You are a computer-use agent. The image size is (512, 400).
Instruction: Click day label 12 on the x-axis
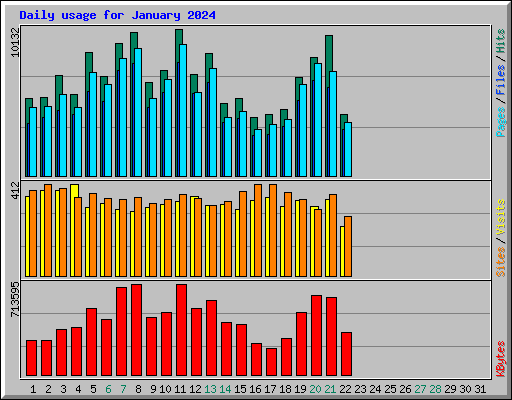point(195,389)
